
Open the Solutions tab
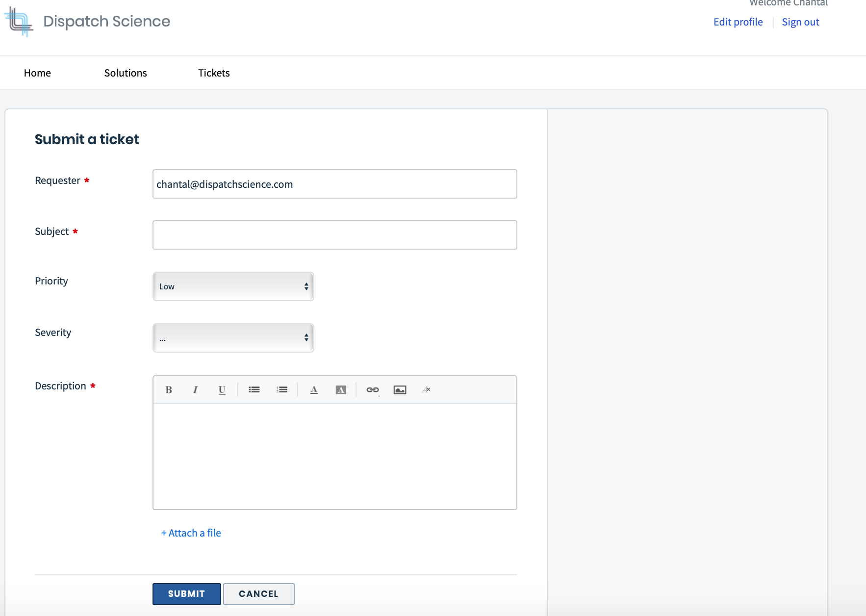click(126, 73)
